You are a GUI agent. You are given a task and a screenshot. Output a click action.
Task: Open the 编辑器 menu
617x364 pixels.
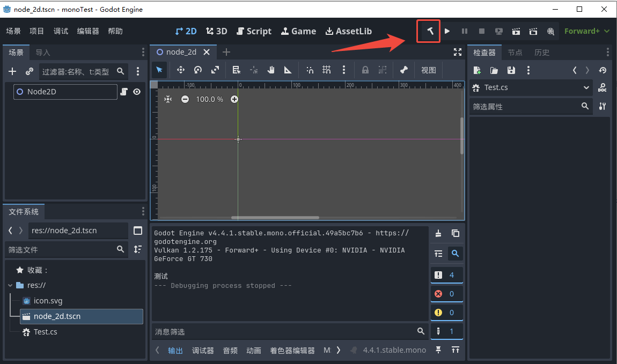click(88, 31)
